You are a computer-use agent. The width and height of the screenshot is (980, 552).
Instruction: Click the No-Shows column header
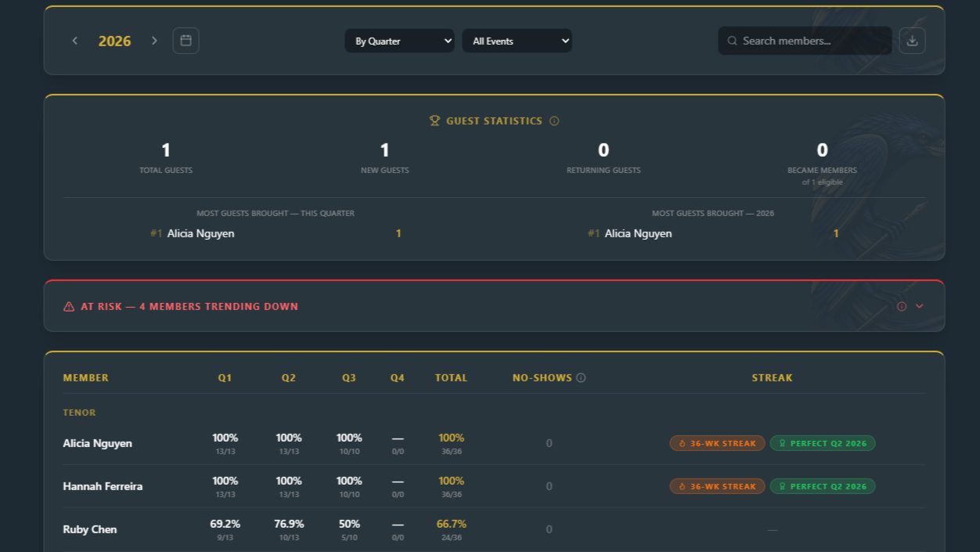coord(542,377)
